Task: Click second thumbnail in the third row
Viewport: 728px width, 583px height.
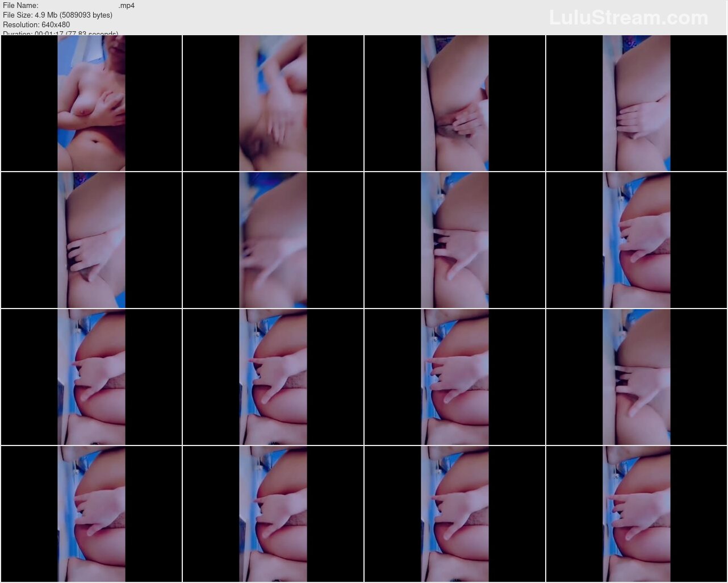Action: coord(273,377)
